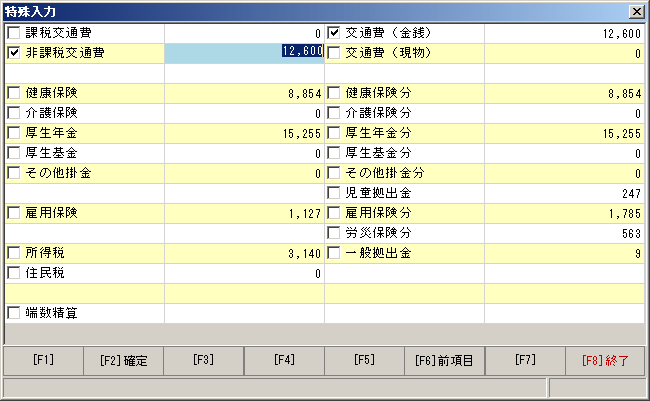Toggle the 雇用保険 checkbox
Screen dimensions: 650x401
[x=14, y=213]
